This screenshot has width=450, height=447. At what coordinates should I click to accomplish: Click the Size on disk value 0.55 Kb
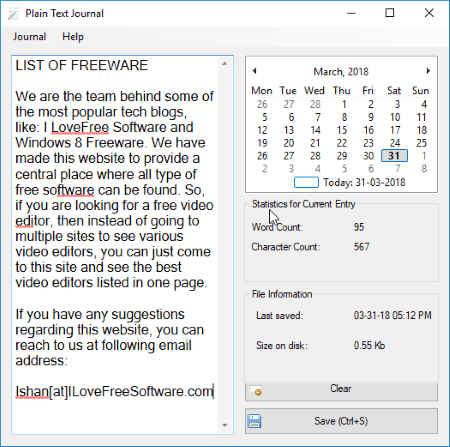point(369,345)
